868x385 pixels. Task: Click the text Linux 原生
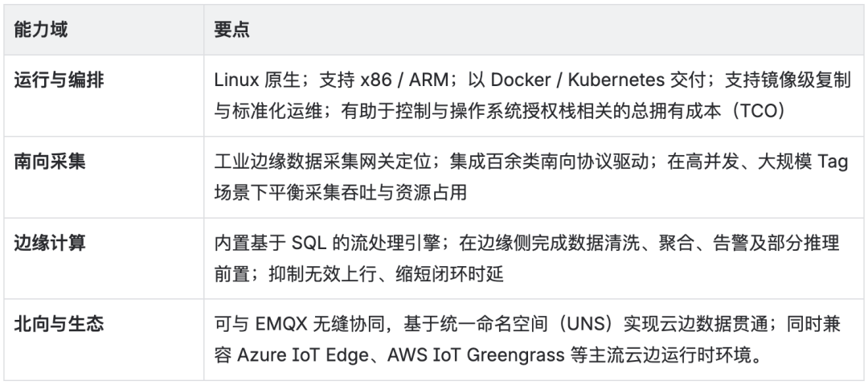coord(255,81)
